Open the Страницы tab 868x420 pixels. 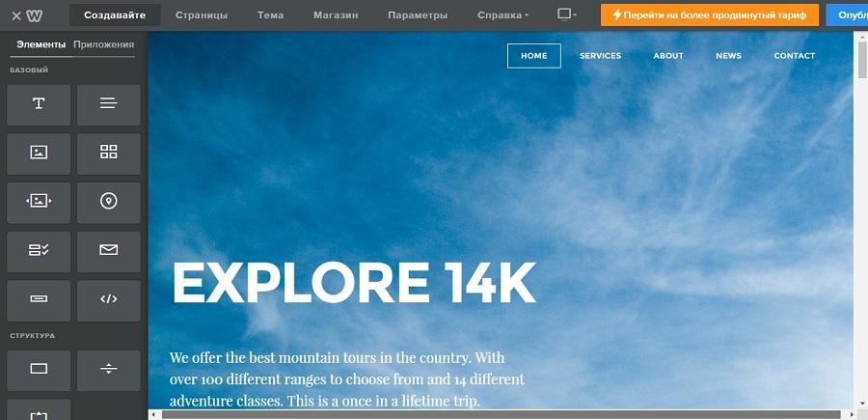click(x=202, y=14)
